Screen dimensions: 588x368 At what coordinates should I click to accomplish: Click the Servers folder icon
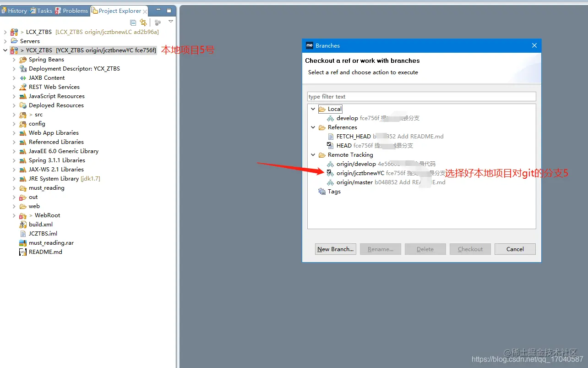(14, 41)
